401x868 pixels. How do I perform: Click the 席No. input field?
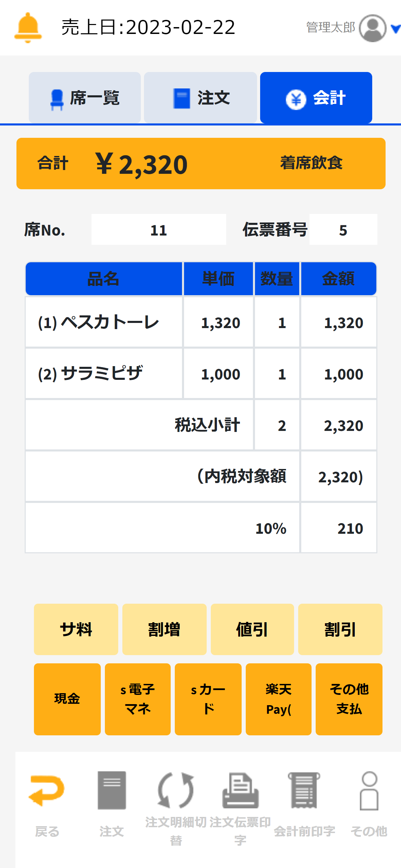(159, 230)
